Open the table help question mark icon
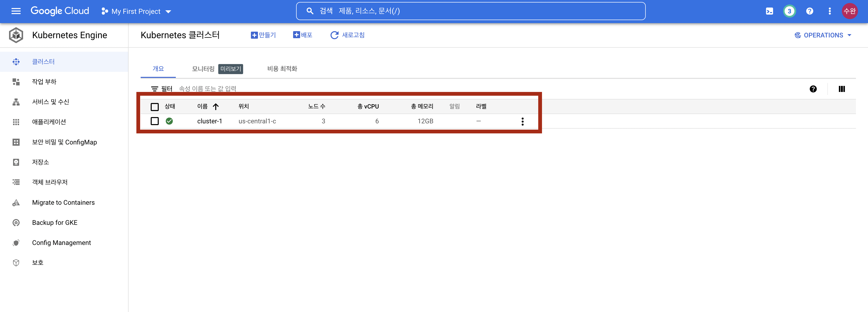Viewport: 868px width, 312px height. (x=813, y=89)
